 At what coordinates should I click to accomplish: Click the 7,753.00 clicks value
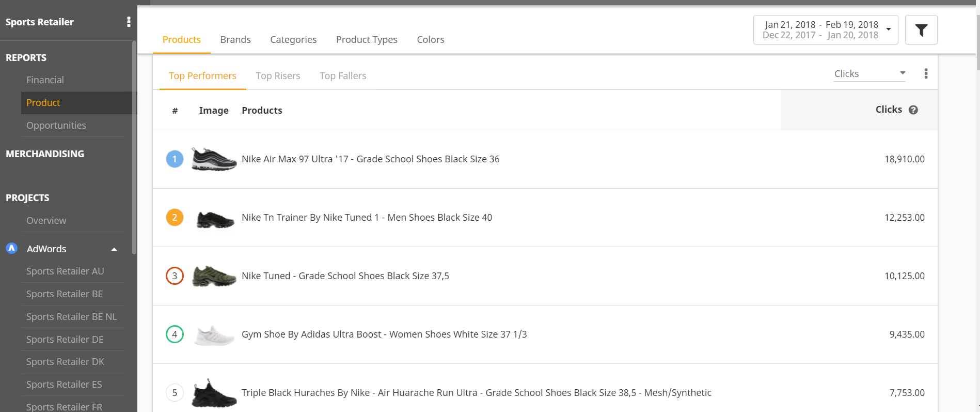[907, 393]
